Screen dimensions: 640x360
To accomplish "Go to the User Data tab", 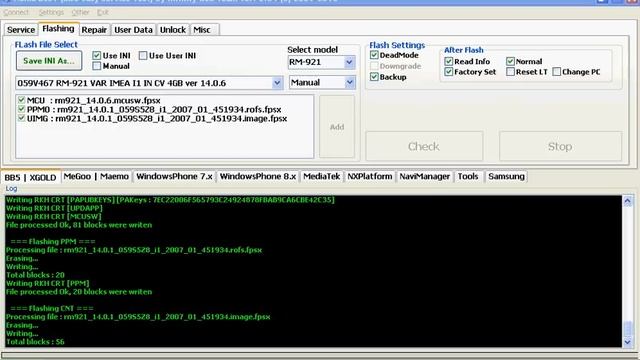I will pos(133,30).
